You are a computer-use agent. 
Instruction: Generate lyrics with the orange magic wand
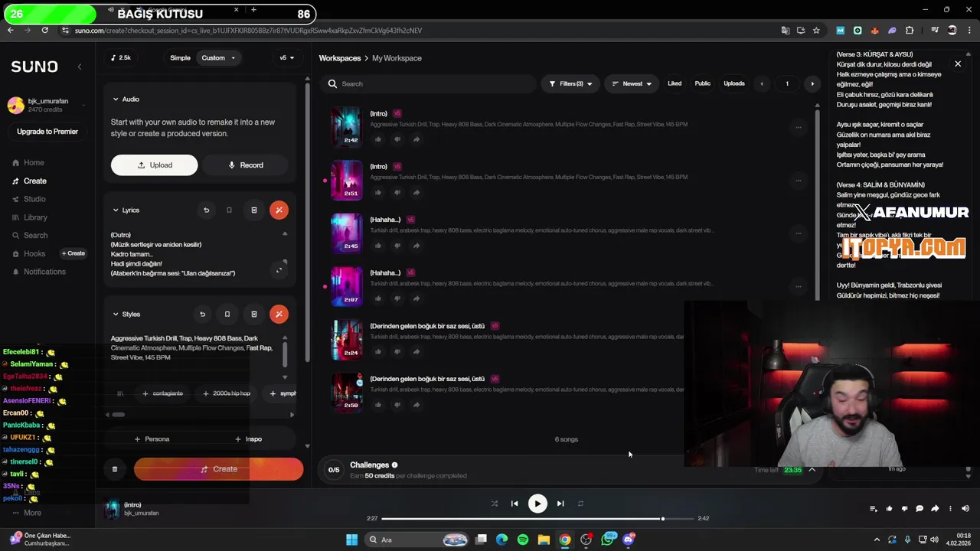click(x=279, y=210)
